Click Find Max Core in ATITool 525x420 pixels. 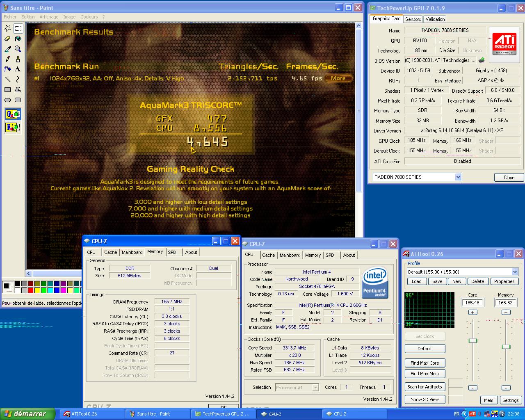[425, 363]
